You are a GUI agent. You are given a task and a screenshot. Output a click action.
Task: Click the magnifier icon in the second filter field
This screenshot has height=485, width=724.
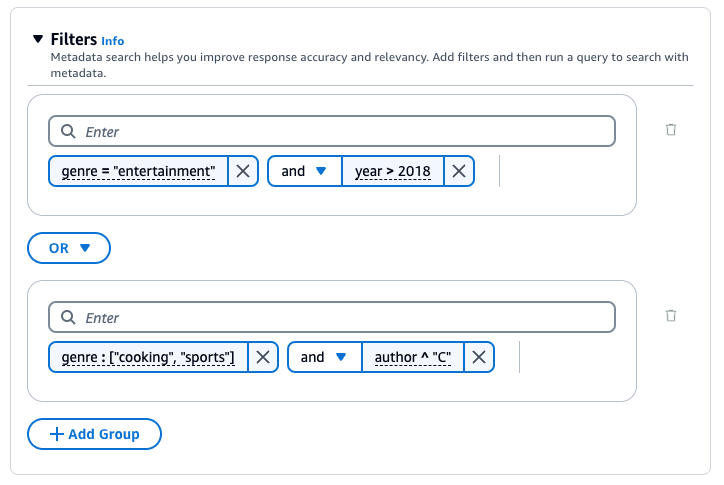[x=68, y=318]
